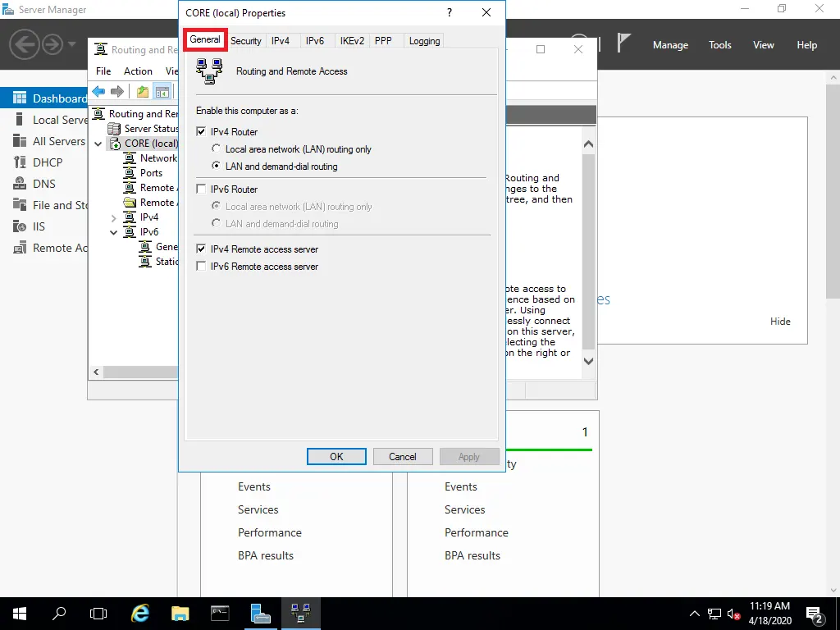Click the Ports node icon

(x=130, y=173)
